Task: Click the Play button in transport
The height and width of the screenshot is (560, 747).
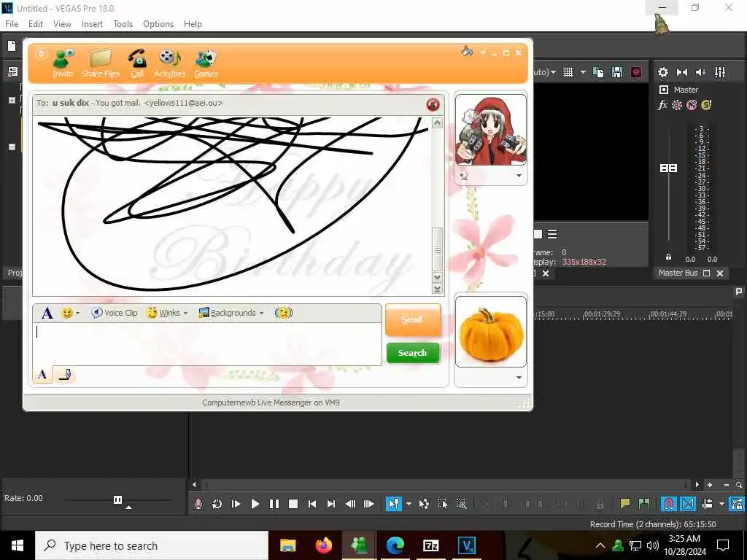Action: [x=255, y=504]
